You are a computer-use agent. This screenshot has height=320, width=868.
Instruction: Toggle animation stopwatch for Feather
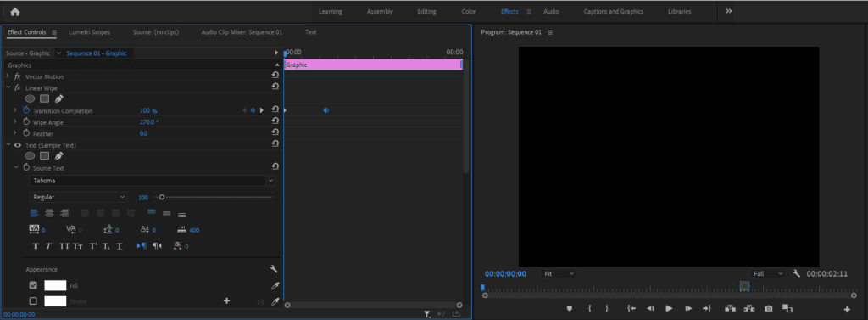pos(26,133)
